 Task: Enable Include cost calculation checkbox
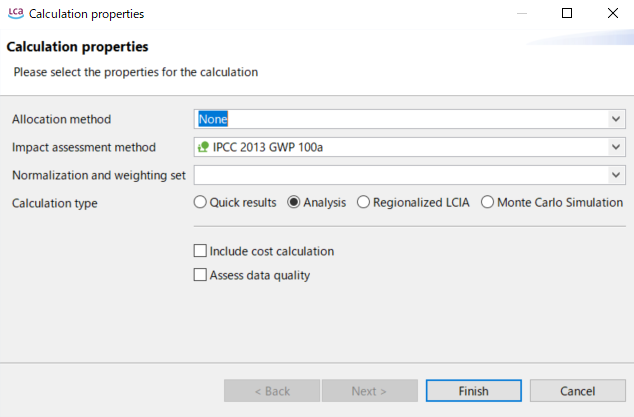(200, 251)
